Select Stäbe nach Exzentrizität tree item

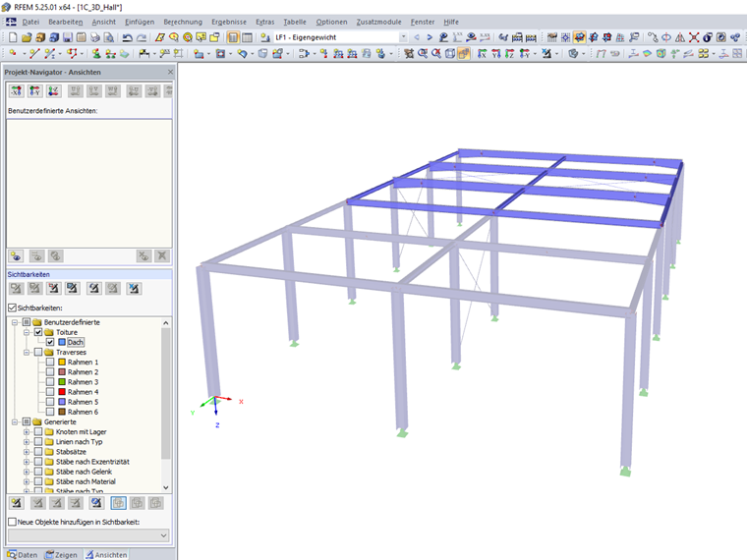(92, 462)
